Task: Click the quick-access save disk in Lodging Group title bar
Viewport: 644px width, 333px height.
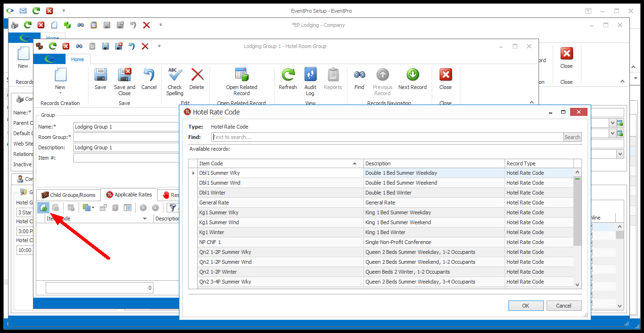Action: pos(105,46)
